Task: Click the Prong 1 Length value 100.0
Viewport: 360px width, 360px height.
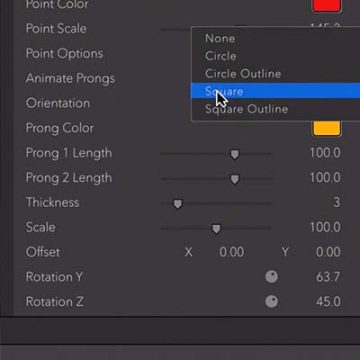Action: tap(325, 153)
